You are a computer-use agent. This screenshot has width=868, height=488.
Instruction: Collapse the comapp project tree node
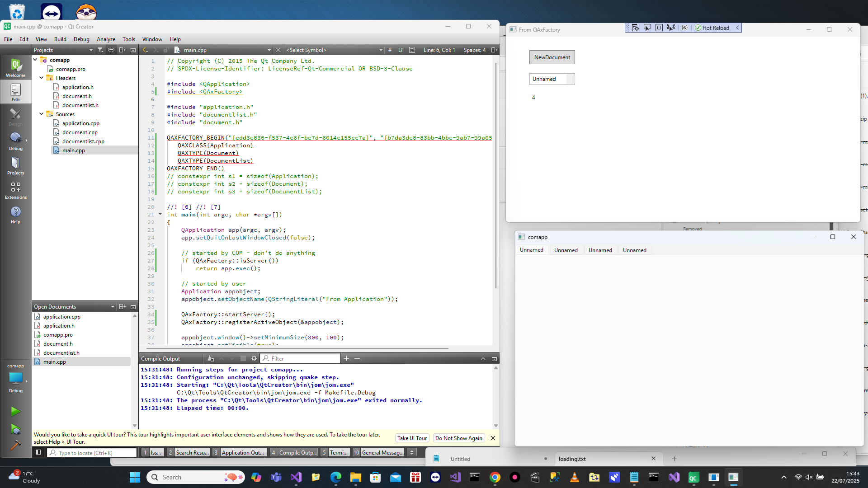35,60
